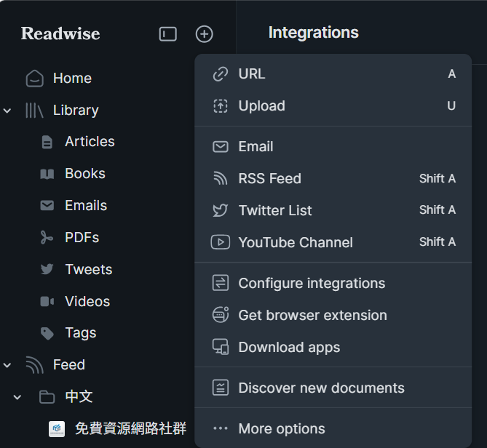Collapse the Feed section chevron
This screenshot has width=487, height=448.
coord(8,365)
